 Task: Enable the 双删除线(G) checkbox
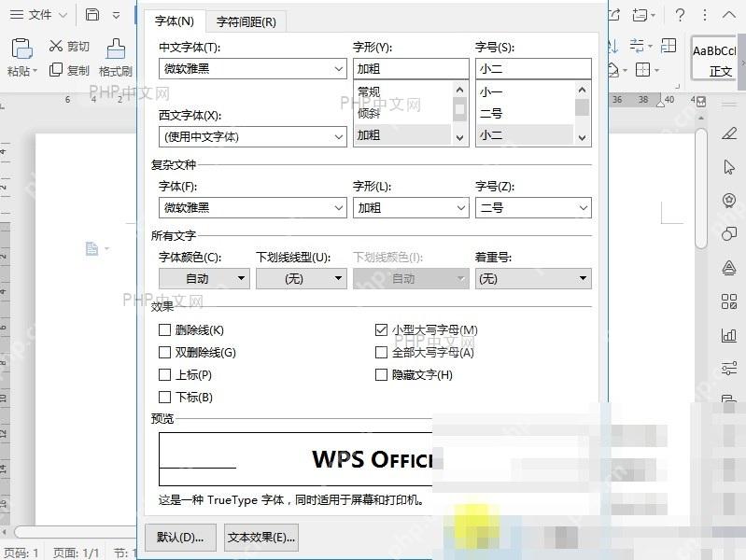point(164,352)
